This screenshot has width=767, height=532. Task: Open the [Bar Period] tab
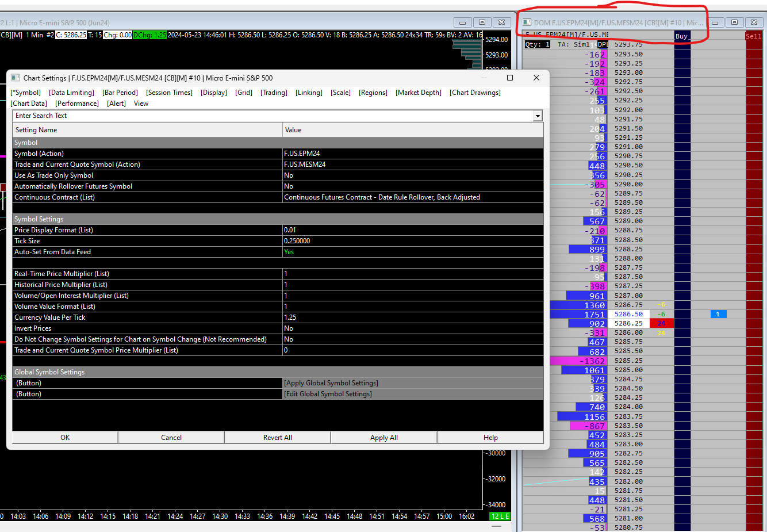tap(120, 93)
